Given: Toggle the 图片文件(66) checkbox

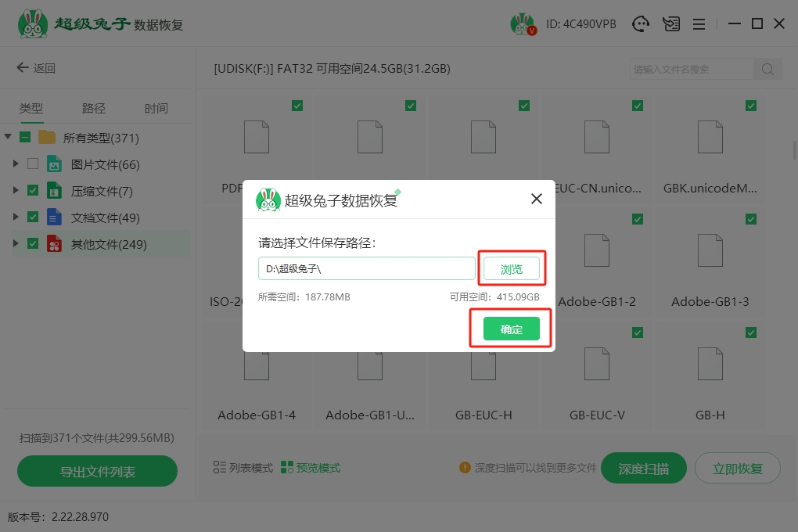Looking at the screenshot, I should click(x=33, y=164).
